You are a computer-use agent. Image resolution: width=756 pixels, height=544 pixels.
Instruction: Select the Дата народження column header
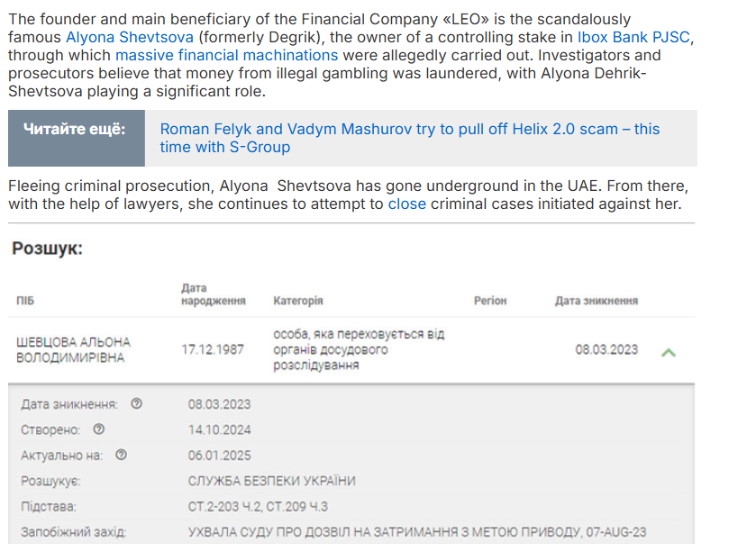coord(214,295)
